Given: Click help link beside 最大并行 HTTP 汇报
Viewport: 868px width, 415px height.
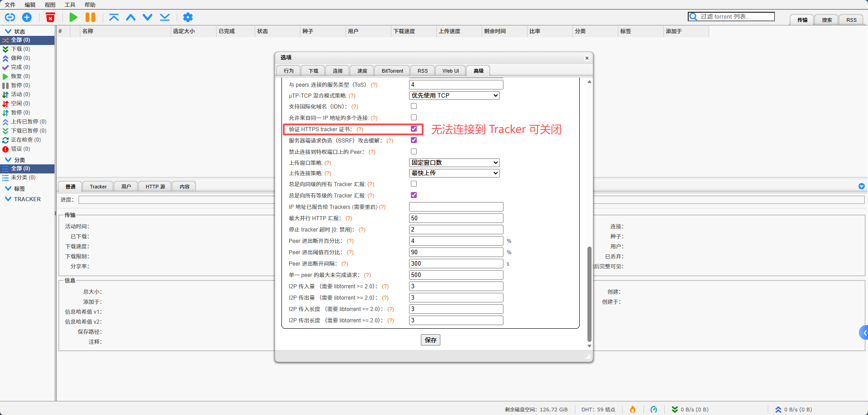Looking at the screenshot, I should (x=349, y=218).
